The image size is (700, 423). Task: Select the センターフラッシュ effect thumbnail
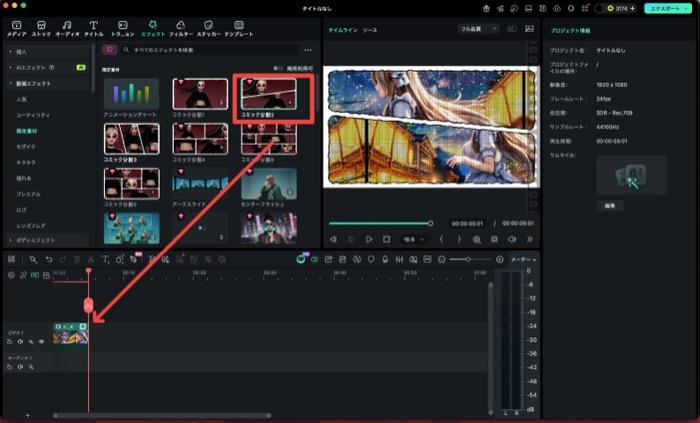tap(269, 184)
